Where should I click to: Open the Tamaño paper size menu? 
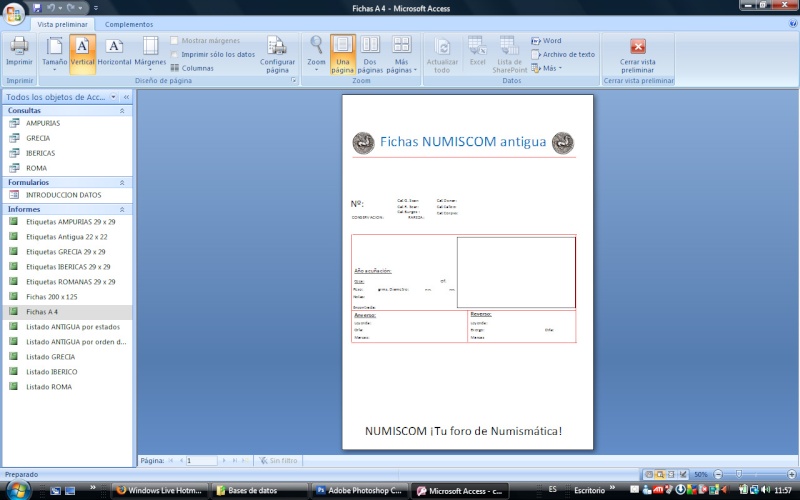coord(55,54)
